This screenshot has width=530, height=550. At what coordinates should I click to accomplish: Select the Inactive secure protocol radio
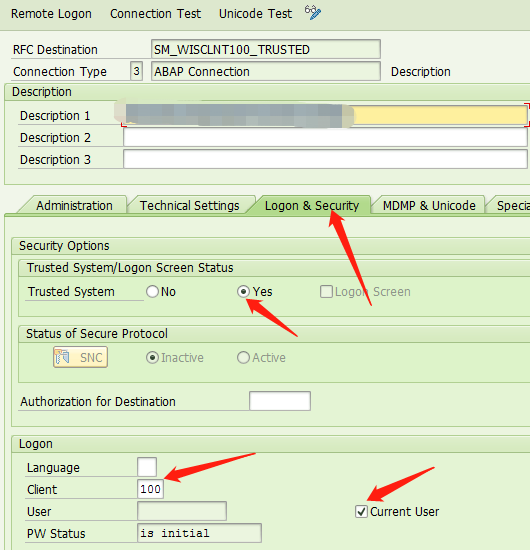(x=152, y=357)
